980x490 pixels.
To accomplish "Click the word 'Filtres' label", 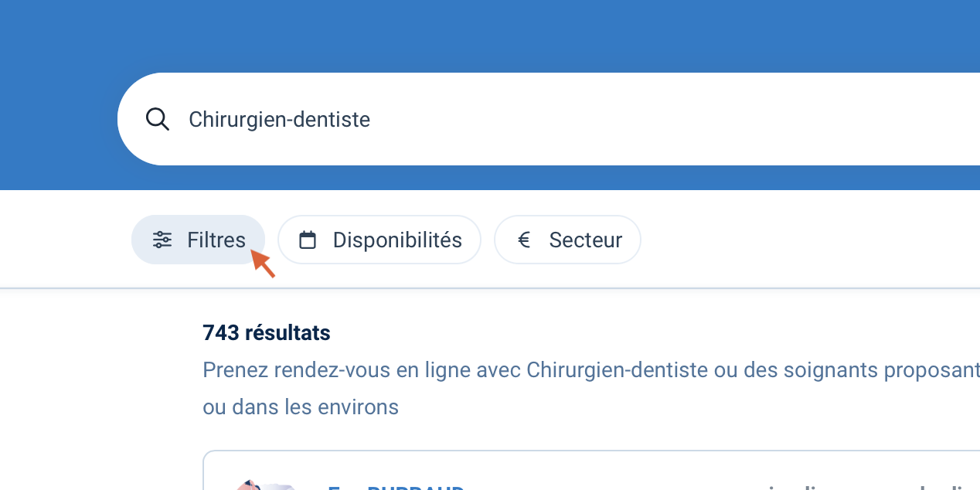I will (x=216, y=240).
